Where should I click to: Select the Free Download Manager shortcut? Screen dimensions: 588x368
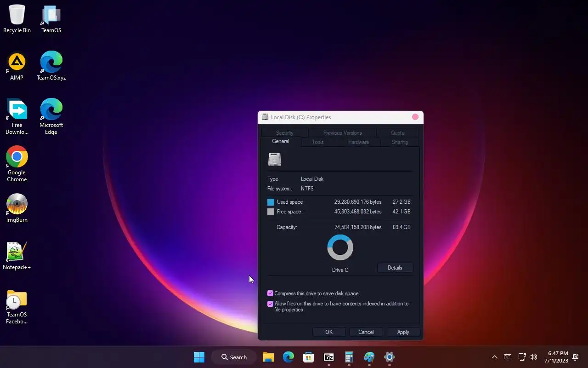pyautogui.click(x=17, y=117)
